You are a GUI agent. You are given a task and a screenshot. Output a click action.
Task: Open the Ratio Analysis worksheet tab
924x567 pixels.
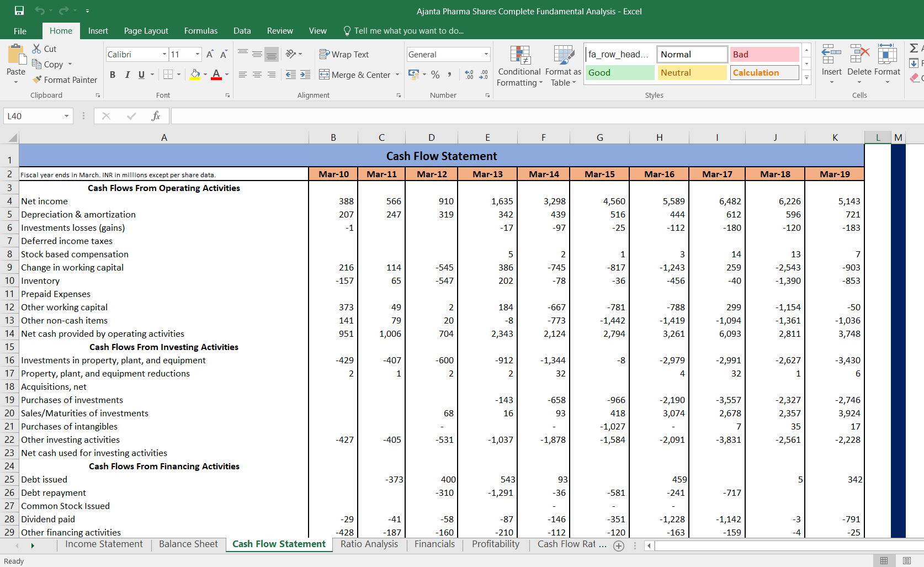click(x=369, y=544)
